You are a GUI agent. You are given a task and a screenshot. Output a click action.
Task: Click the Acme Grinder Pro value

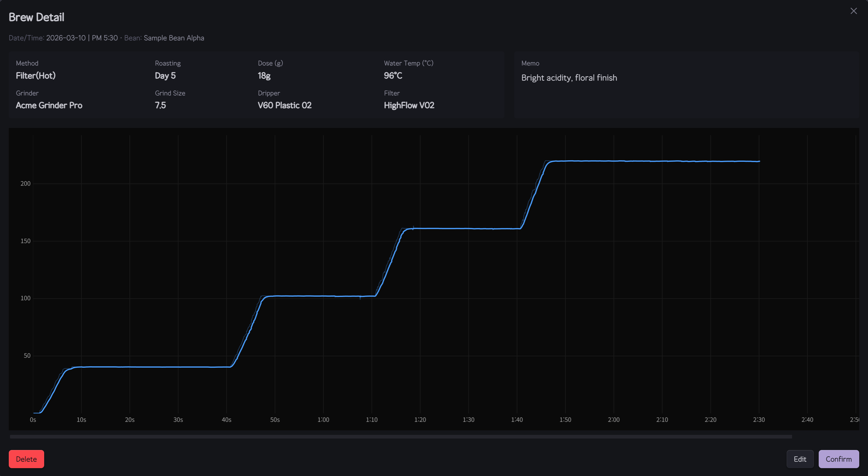(49, 105)
